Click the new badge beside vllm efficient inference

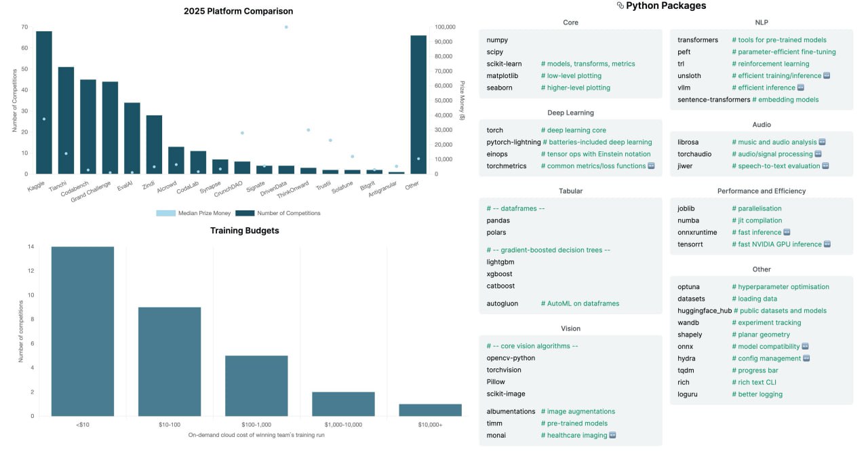click(800, 88)
